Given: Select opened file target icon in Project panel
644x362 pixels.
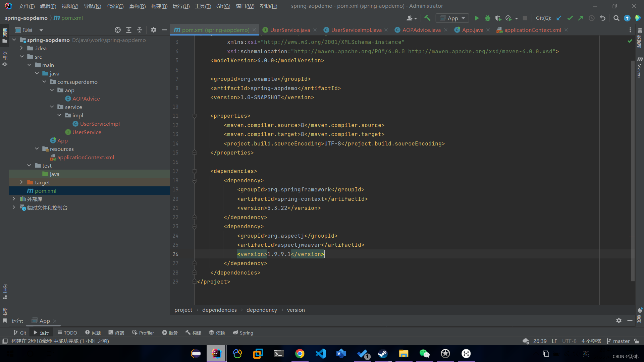Looking at the screenshot, I should 118,30.
